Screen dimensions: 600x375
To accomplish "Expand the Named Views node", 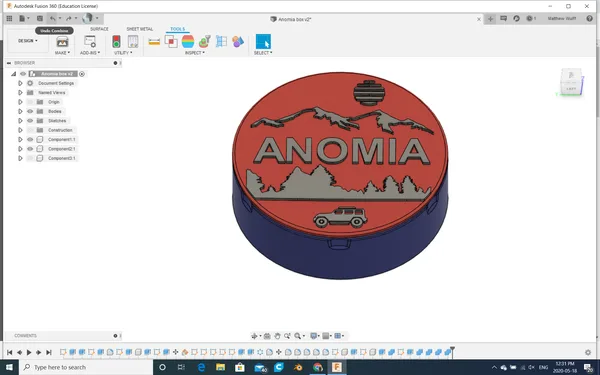I will click(x=20, y=93).
